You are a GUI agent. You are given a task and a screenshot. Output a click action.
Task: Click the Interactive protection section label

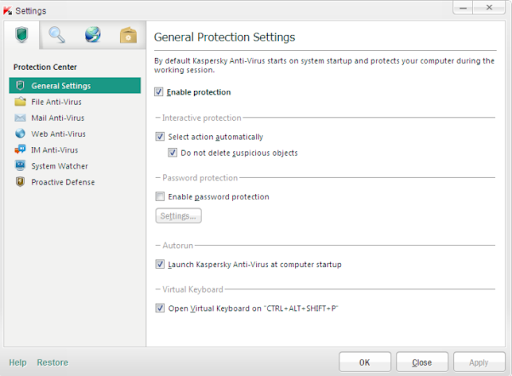point(201,118)
